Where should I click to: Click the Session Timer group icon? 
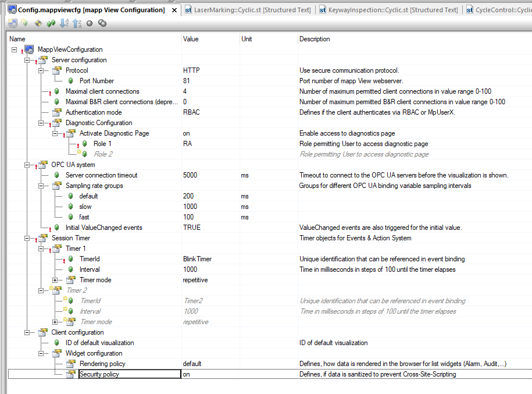(43, 238)
